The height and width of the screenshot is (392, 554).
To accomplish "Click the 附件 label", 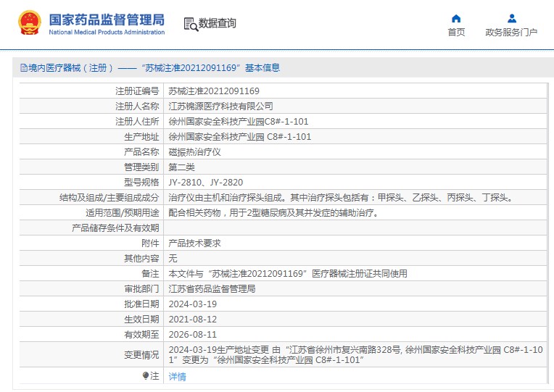I will click(150, 243).
